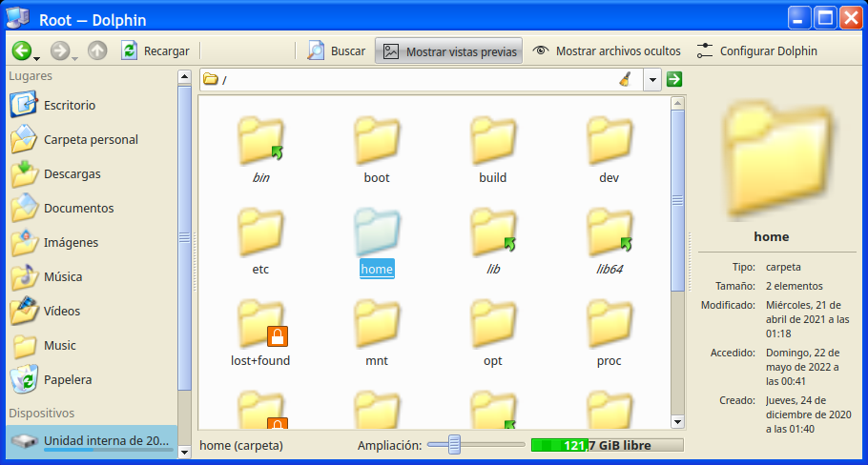Click the grey forward arrow button

point(59,51)
